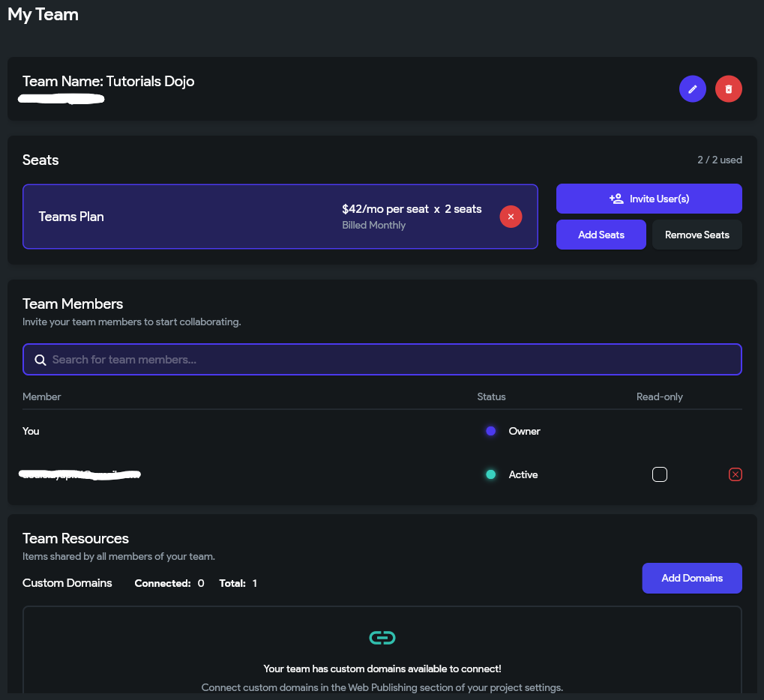Remove the Active member using red X icon
Image resolution: width=764 pixels, height=700 pixels.
pyautogui.click(x=735, y=474)
